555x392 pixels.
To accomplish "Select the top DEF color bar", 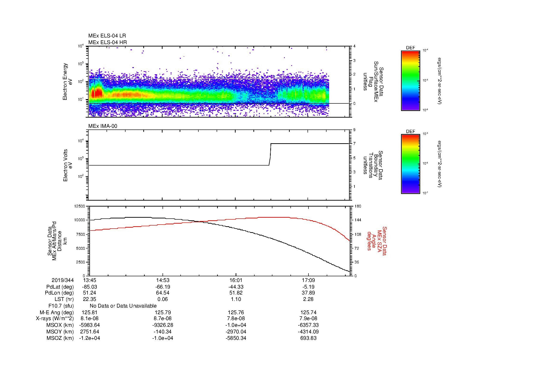I will 410,80.
